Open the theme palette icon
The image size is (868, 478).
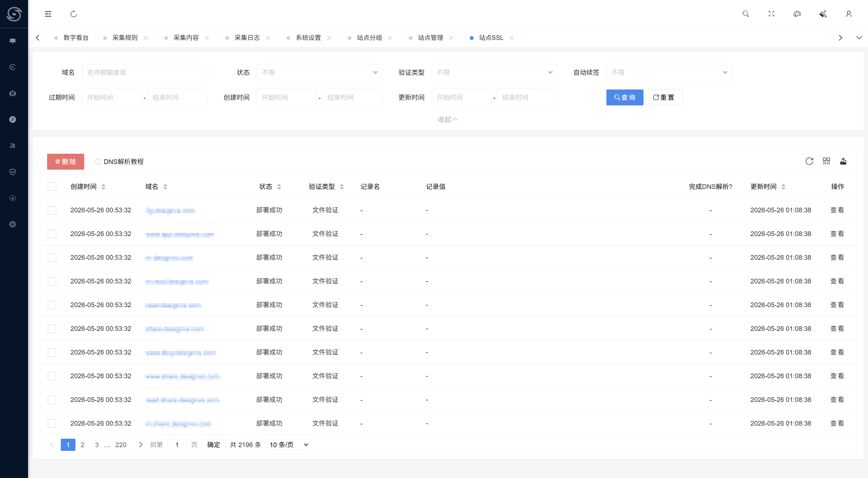(x=797, y=14)
